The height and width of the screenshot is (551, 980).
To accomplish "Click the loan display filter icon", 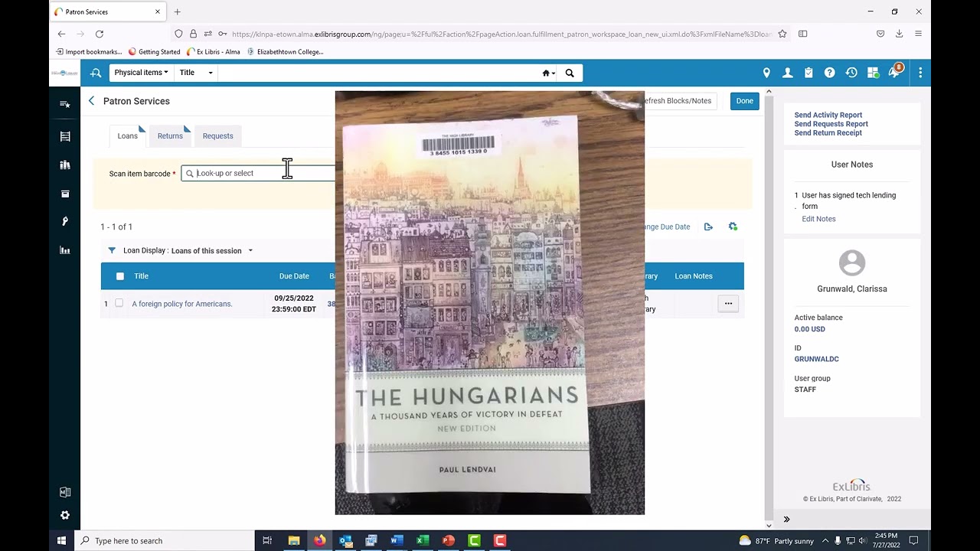I will click(x=112, y=250).
